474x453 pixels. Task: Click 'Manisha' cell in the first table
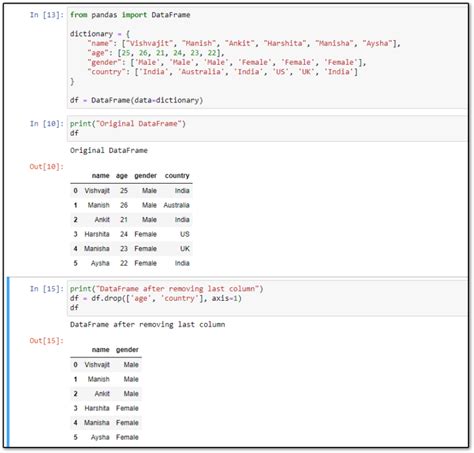(97, 249)
